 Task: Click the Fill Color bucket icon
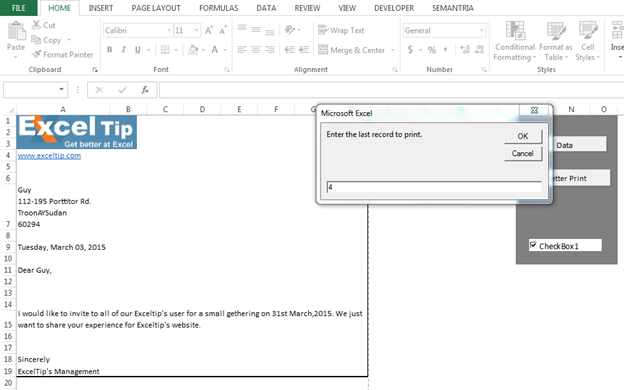193,50
